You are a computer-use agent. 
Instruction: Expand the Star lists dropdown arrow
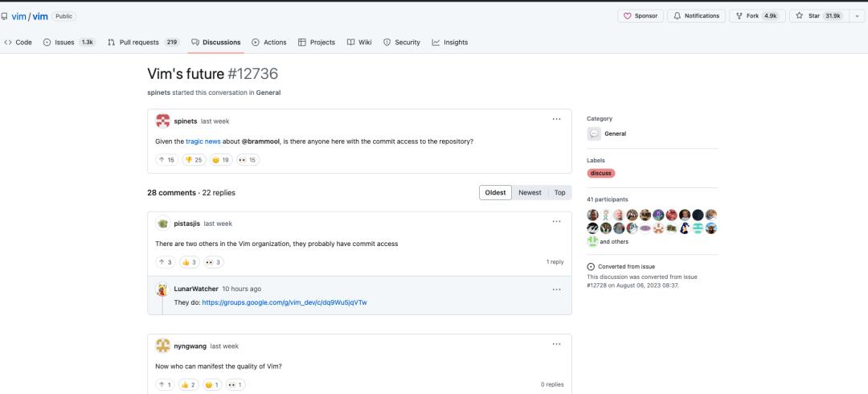pos(858,16)
